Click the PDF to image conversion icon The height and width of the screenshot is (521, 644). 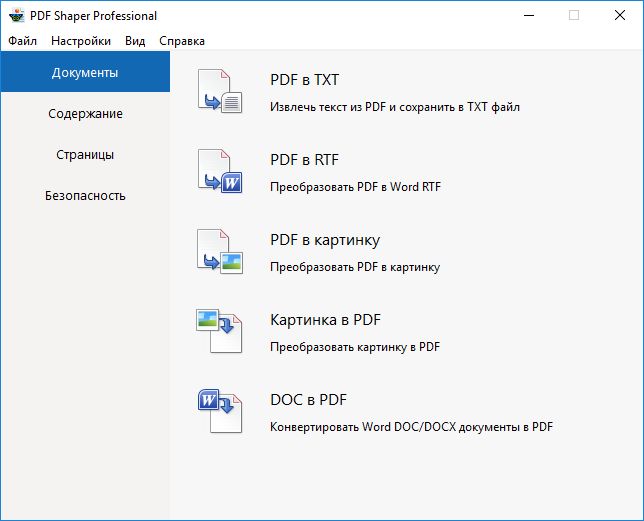pyautogui.click(x=220, y=252)
